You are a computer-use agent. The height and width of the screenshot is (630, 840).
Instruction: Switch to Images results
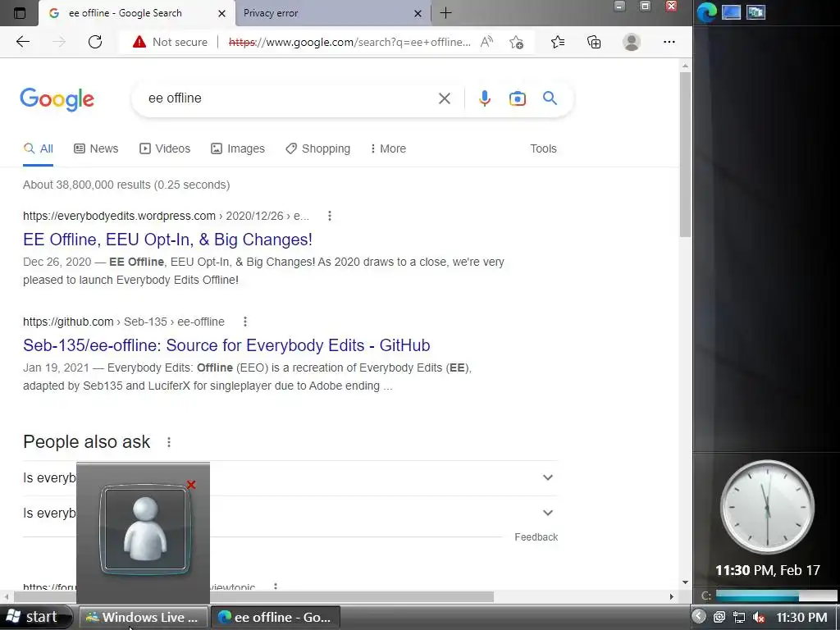tap(238, 148)
